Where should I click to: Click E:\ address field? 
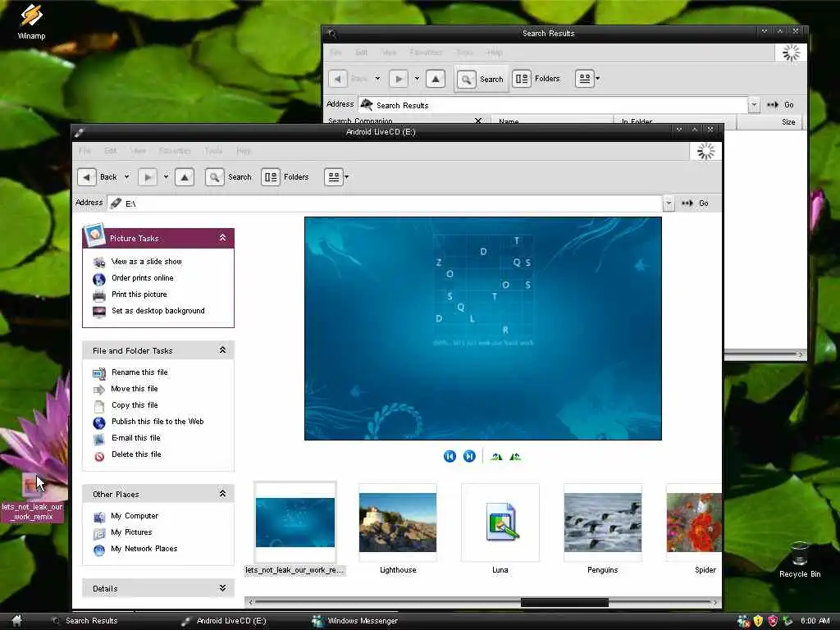click(385, 203)
